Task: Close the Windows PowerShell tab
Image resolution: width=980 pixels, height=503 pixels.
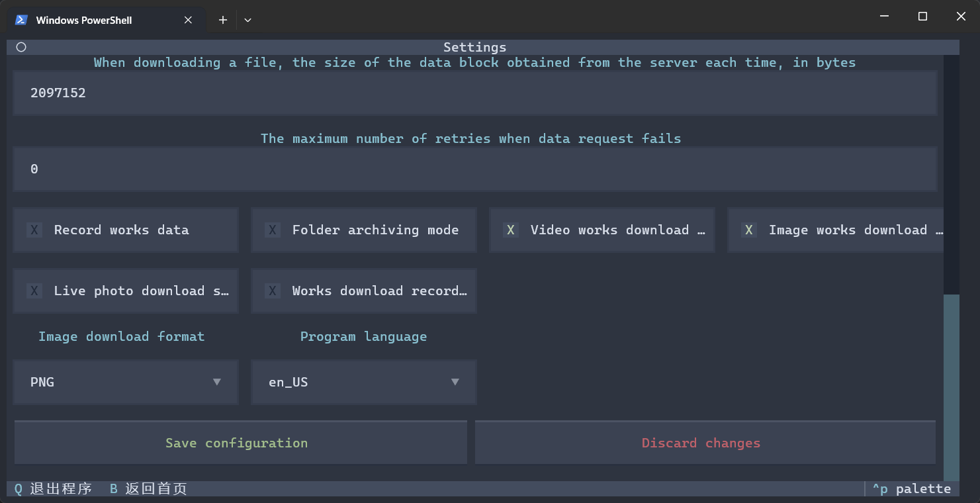Action: [188, 20]
